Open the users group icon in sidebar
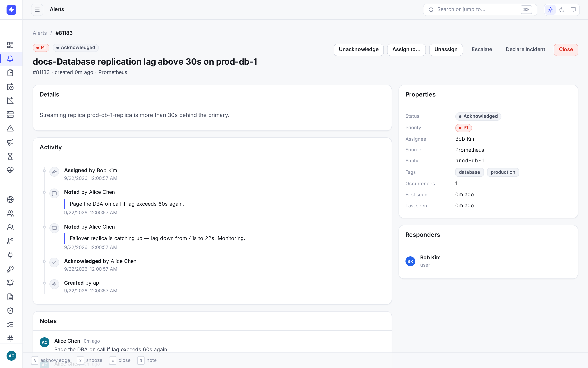 pos(10,213)
